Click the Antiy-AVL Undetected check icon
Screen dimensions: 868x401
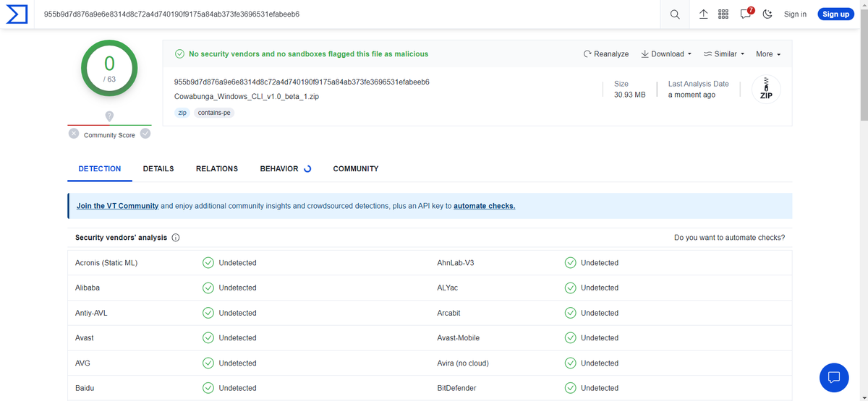208,313
